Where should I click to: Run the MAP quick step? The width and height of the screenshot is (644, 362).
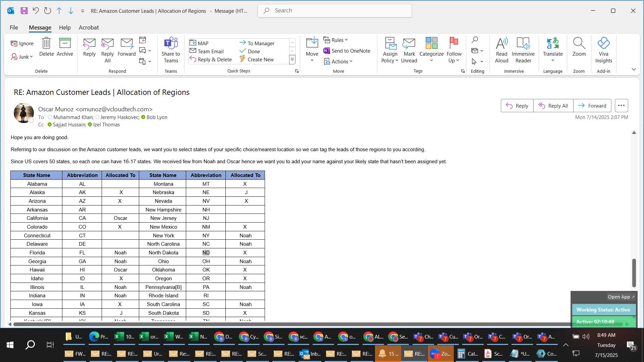(199, 43)
